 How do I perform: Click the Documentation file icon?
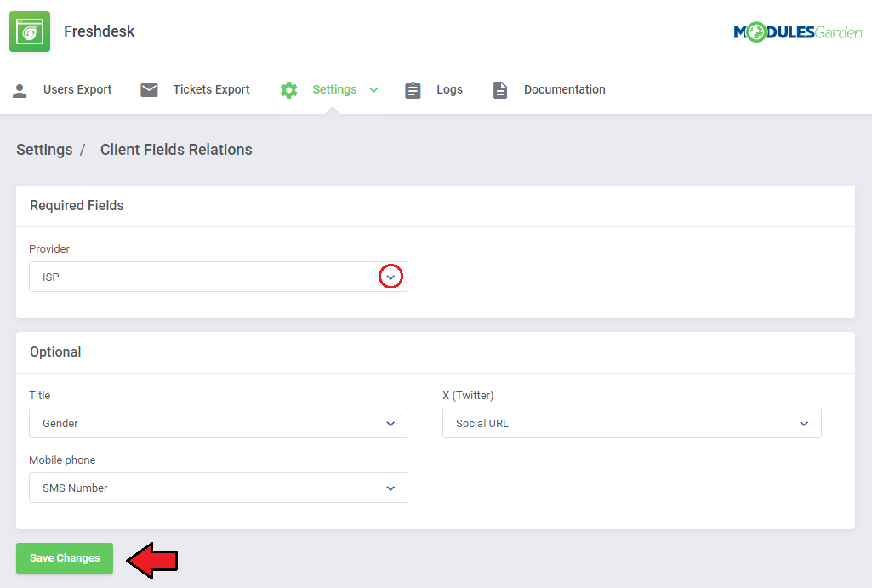pyautogui.click(x=500, y=90)
